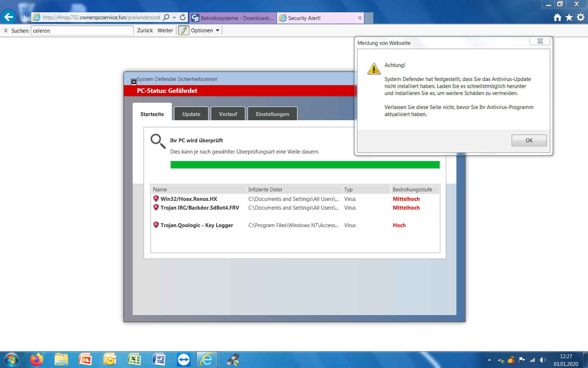Open the orange EC application in the taskbar
This screenshot has width=588, height=368.
click(x=85, y=360)
